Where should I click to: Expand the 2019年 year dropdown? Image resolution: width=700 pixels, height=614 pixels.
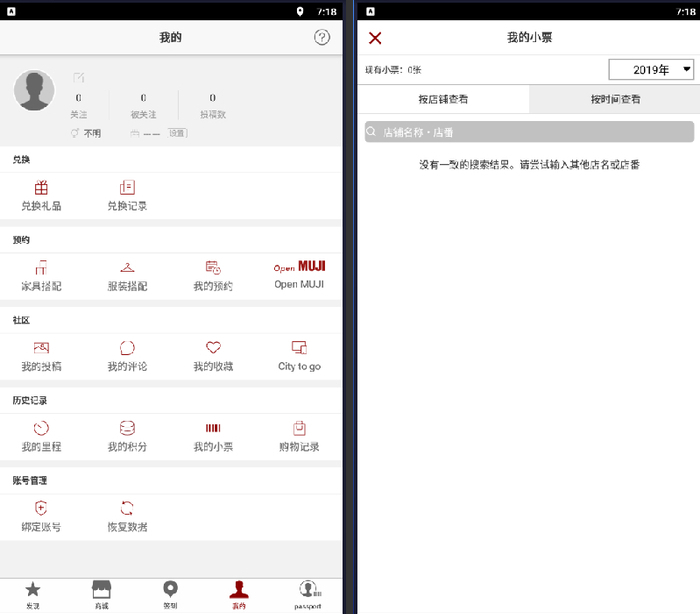click(x=651, y=70)
